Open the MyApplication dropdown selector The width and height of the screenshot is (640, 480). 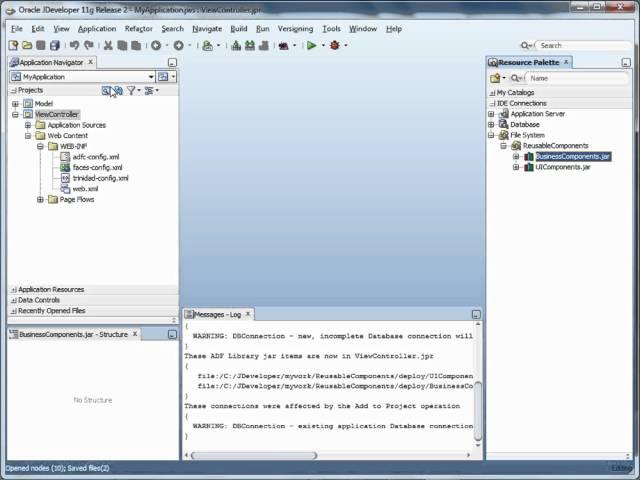pos(151,76)
